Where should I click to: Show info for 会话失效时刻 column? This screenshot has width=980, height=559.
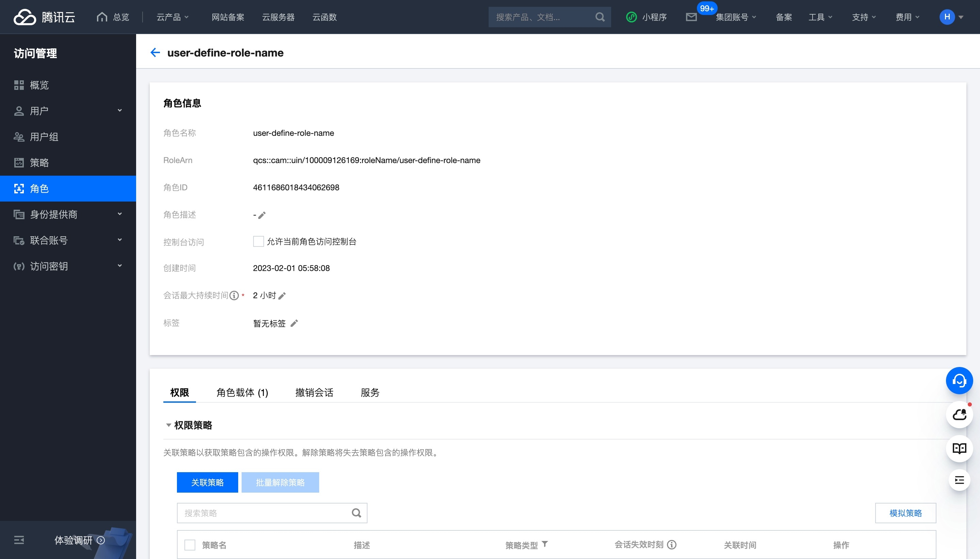point(671,544)
